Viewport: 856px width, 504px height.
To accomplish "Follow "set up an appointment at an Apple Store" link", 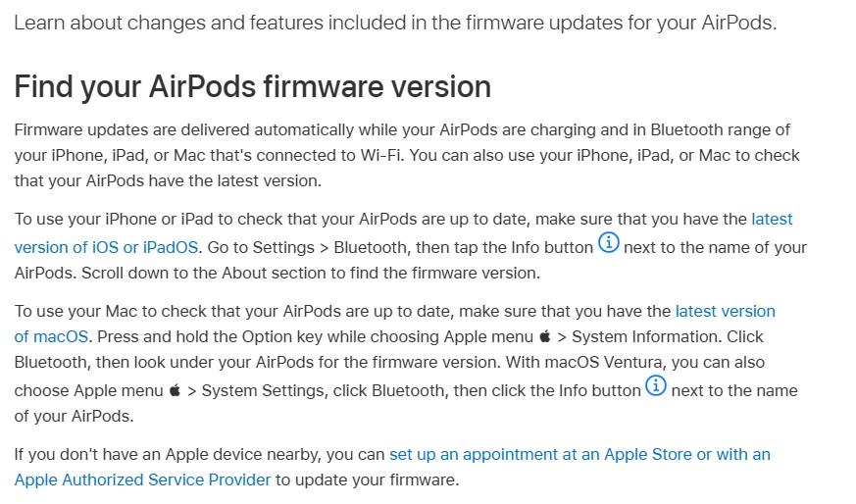I will click(579, 454).
